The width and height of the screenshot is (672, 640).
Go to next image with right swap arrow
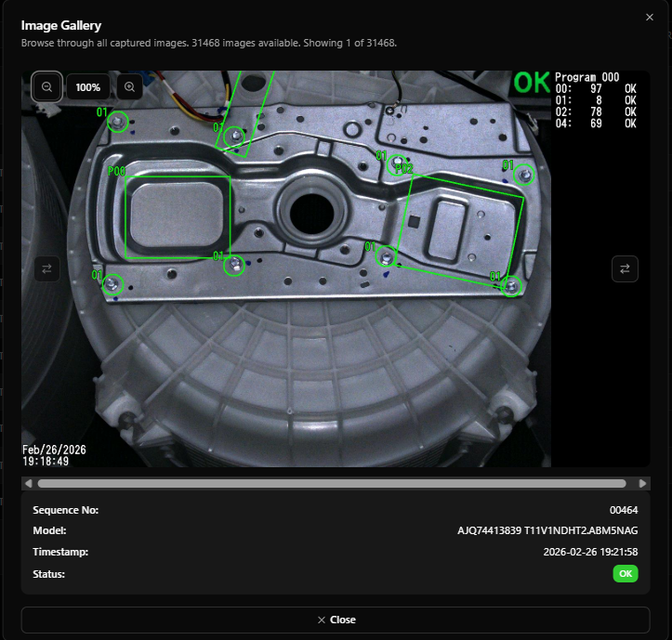tap(625, 268)
